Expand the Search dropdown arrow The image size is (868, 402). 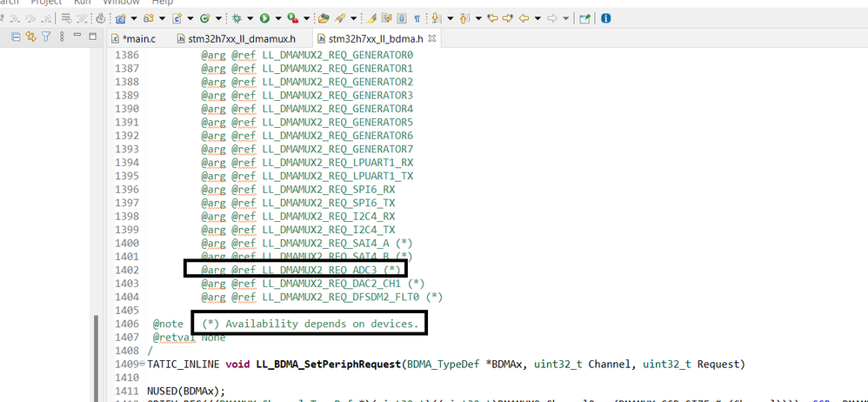click(x=354, y=18)
